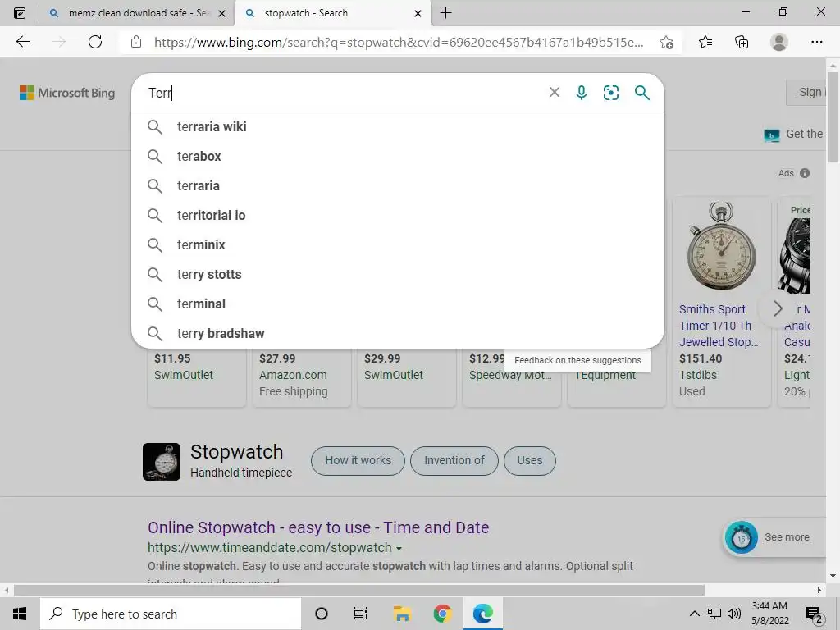Viewport: 840px width, 630px height.
Task: Select the stopwatch - Search tab
Action: point(332,13)
